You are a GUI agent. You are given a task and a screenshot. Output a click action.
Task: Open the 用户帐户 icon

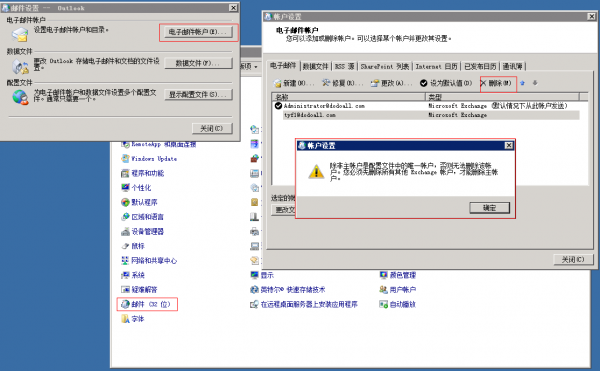[383, 290]
